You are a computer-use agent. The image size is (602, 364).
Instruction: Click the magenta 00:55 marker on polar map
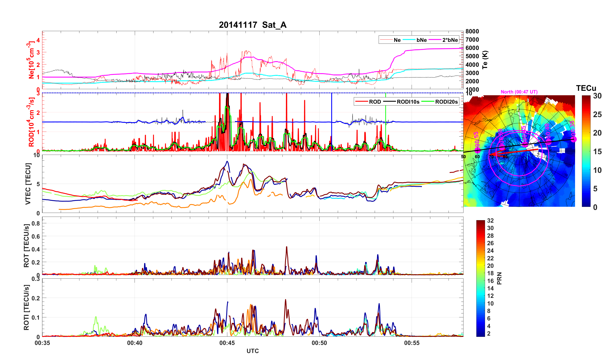tap(477, 150)
